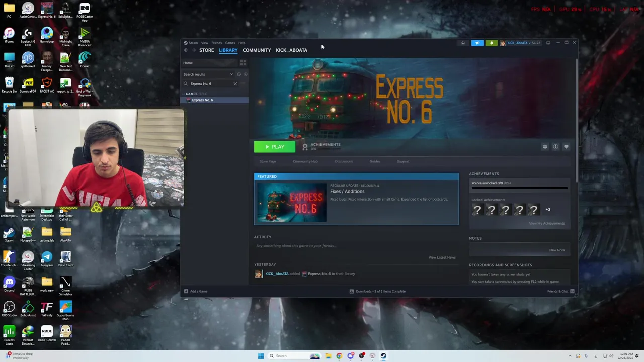Open the green notifications bell
This screenshot has width=644, height=362.
click(x=492, y=43)
